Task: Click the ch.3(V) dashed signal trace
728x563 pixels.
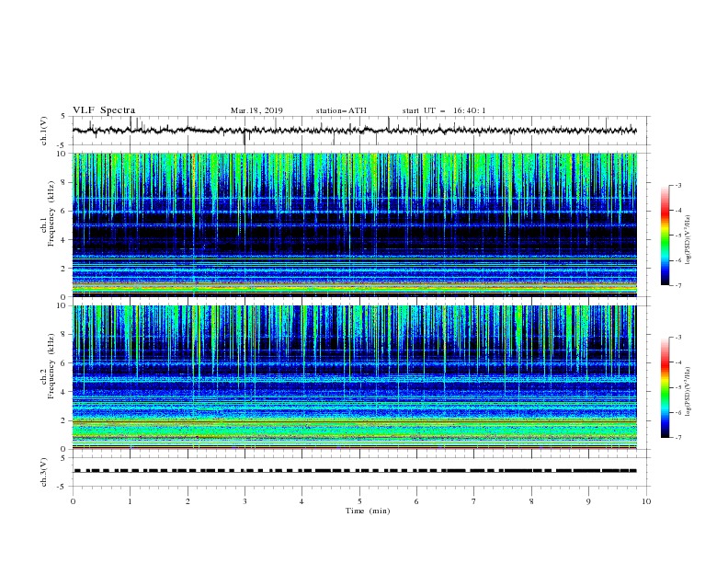Action: 355,471
